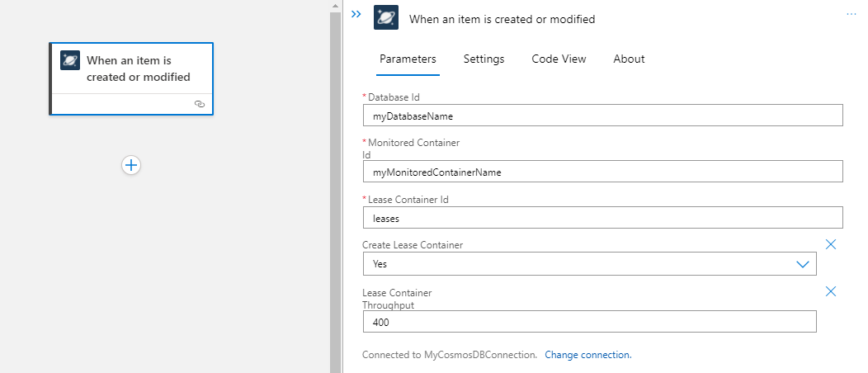Open the About tab
The width and height of the screenshot is (868, 373).
pyautogui.click(x=629, y=59)
